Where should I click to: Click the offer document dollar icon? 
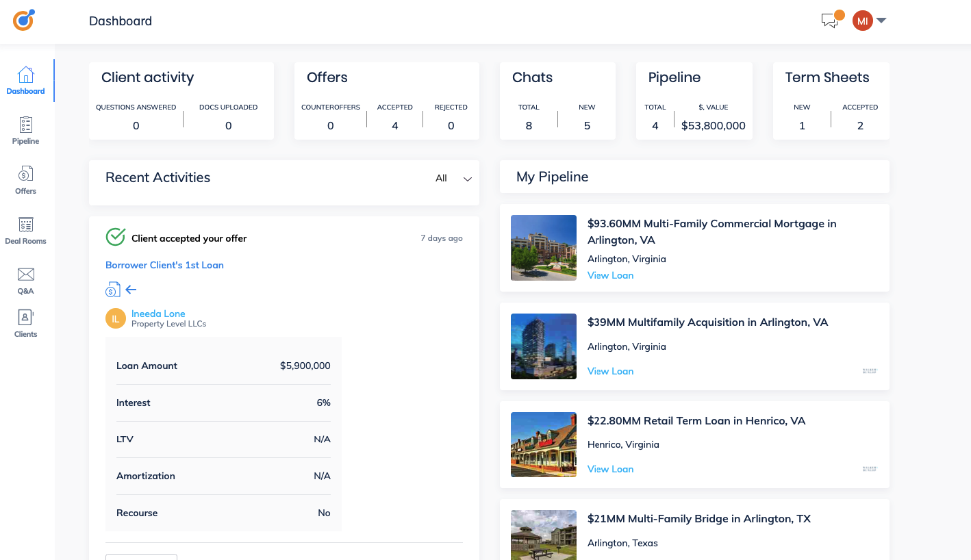click(113, 290)
